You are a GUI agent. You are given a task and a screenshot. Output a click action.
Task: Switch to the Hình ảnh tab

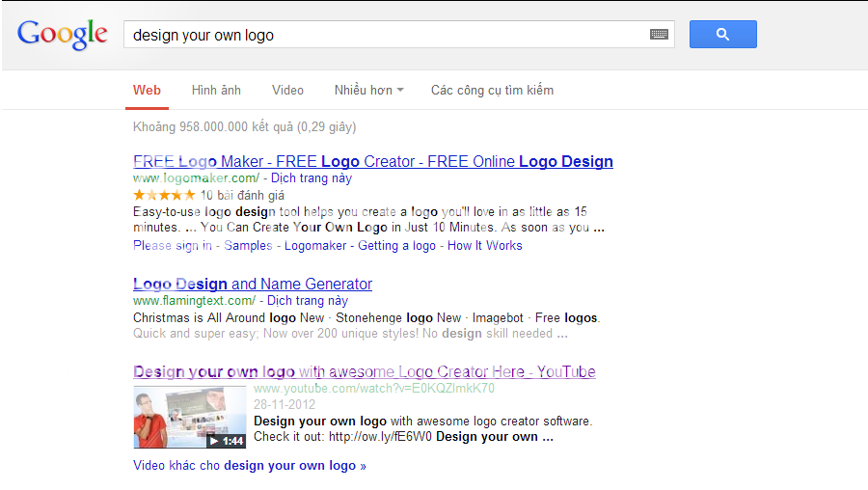[216, 91]
